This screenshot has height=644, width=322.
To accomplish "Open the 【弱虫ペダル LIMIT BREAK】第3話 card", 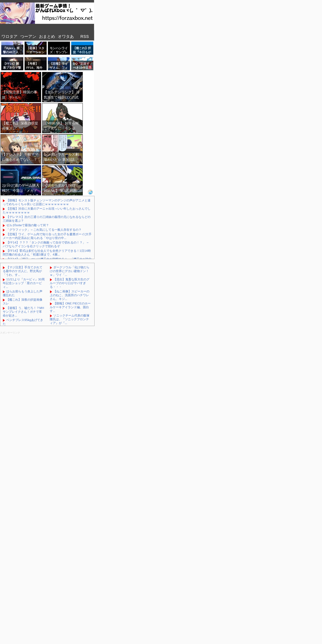I will 63,180.
